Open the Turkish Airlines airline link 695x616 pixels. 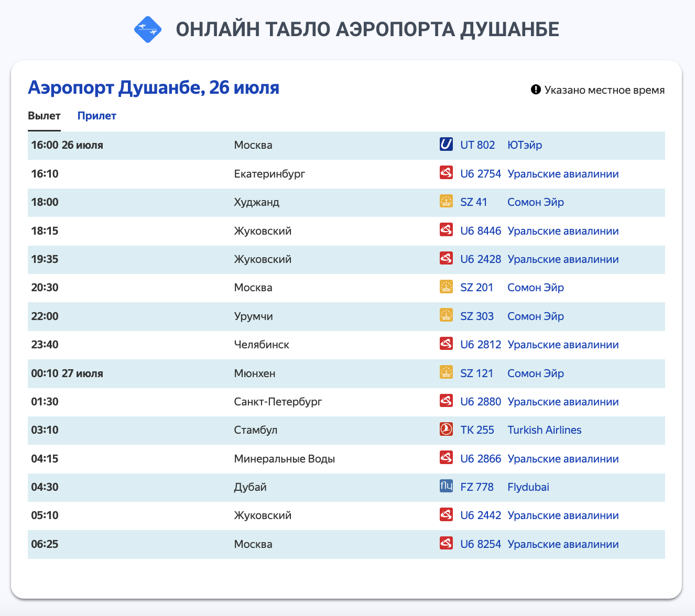(544, 430)
